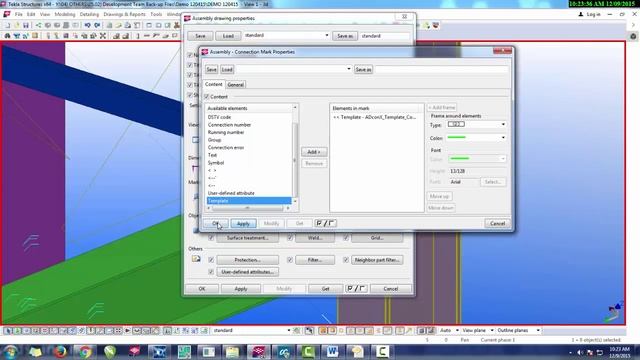Click Apply in Connection Mark Properties dialog
The width and height of the screenshot is (640, 360).
[x=243, y=223]
